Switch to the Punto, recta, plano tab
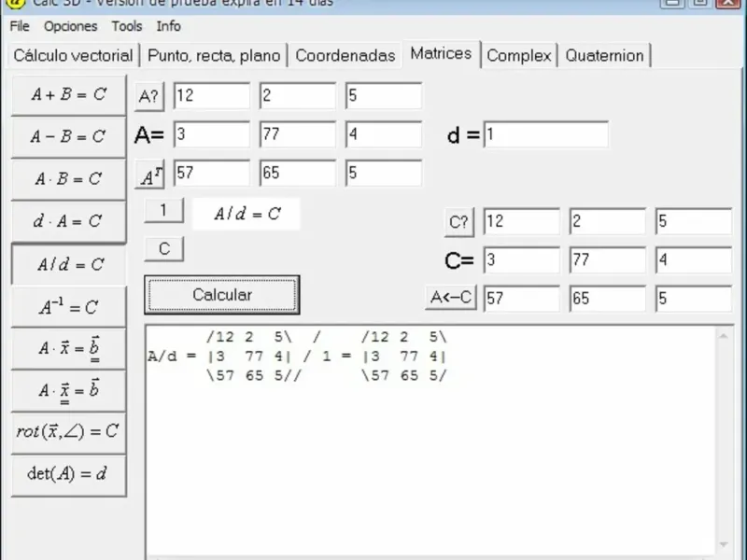The image size is (747, 560). [x=214, y=56]
